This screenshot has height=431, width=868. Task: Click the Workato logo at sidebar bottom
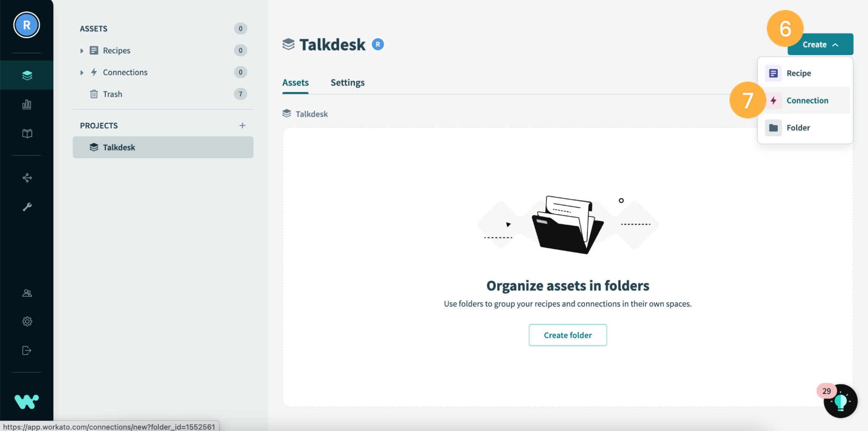26,401
